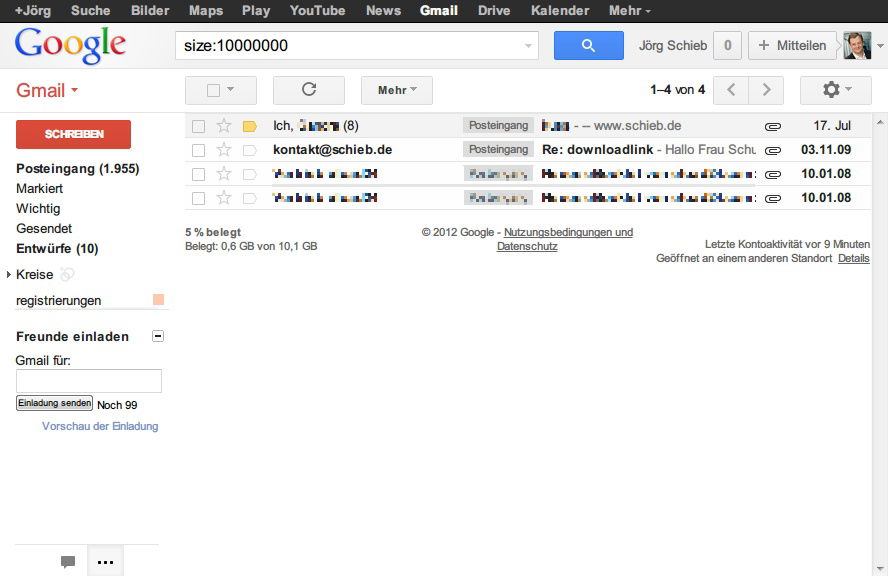Star the 17. Jul conversation

224,126
